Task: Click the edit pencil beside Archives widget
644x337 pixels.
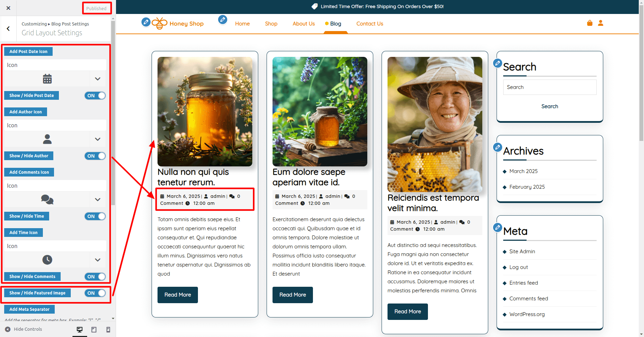Action: coord(498,147)
